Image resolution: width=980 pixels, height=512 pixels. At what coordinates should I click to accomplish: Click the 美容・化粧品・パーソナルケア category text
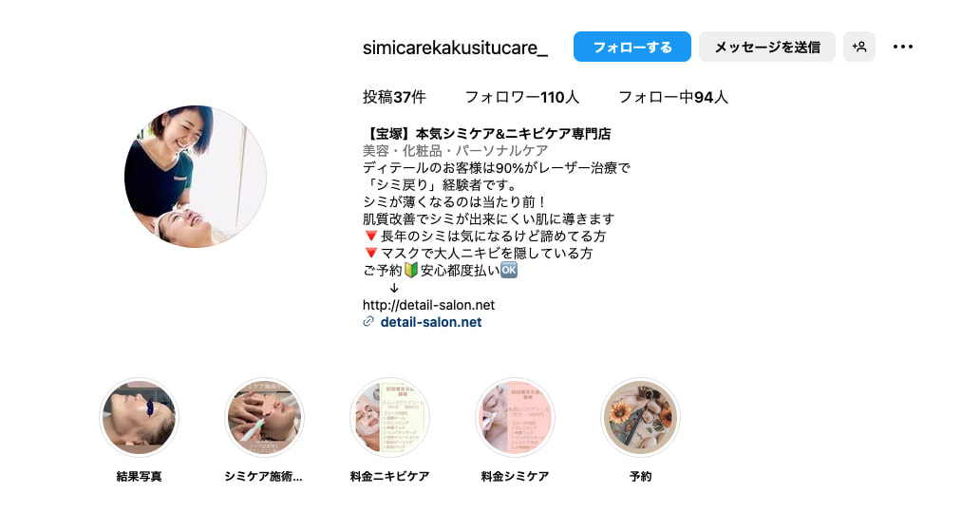click(455, 151)
